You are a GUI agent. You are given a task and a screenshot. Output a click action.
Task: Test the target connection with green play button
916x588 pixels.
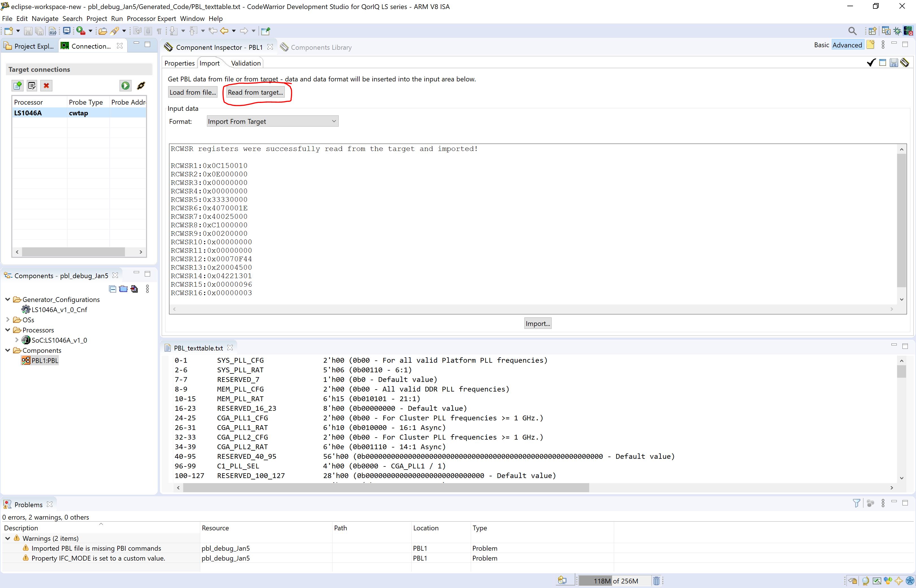click(125, 86)
